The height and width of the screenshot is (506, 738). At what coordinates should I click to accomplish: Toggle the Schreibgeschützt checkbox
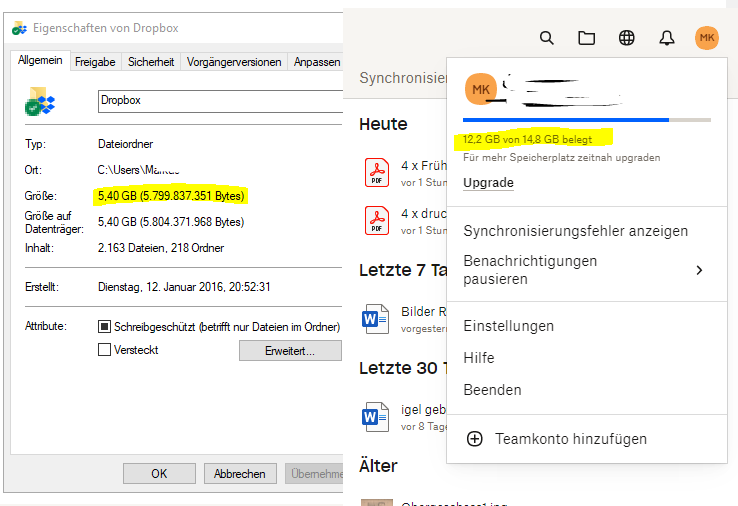(104, 326)
